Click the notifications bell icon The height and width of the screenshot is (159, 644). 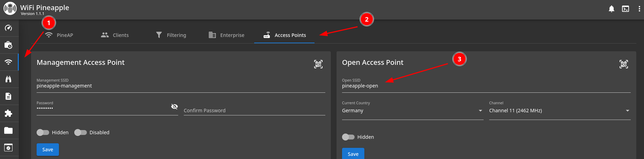[x=611, y=9]
